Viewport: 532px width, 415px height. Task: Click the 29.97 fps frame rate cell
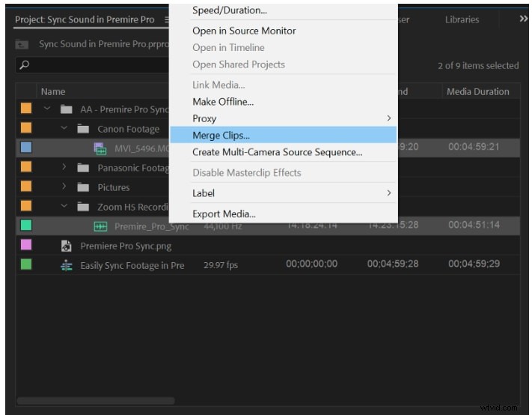point(221,265)
